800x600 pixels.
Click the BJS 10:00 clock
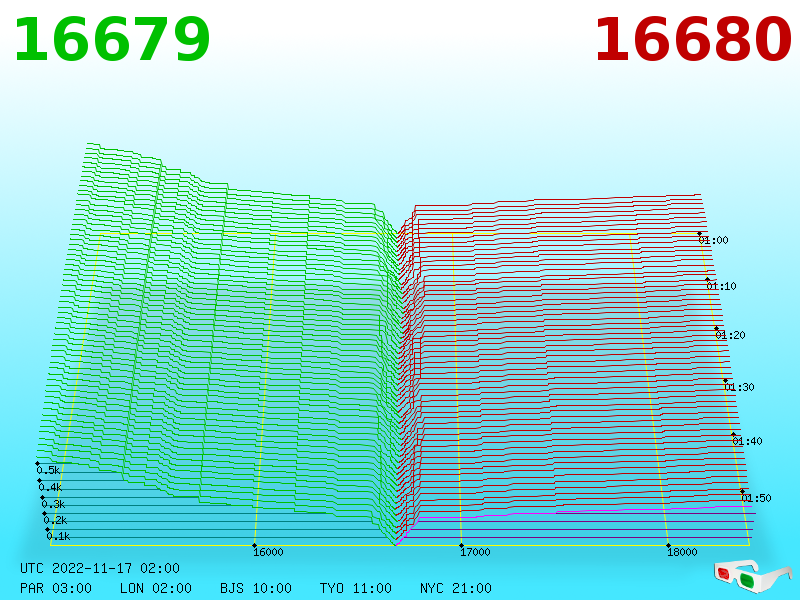256,588
